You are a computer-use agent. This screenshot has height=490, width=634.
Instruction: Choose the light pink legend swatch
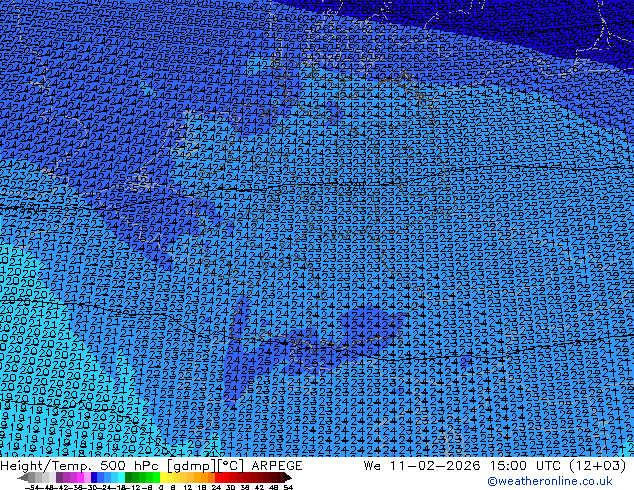(x=87, y=478)
